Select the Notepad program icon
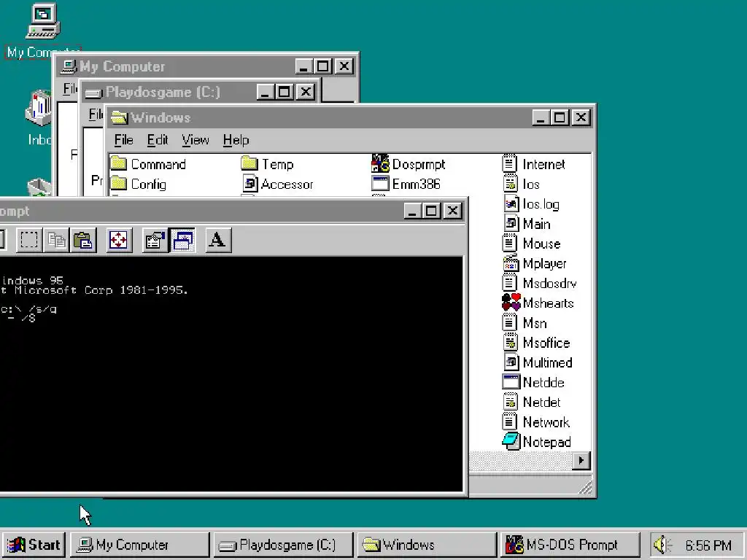747x560 pixels. click(x=511, y=441)
